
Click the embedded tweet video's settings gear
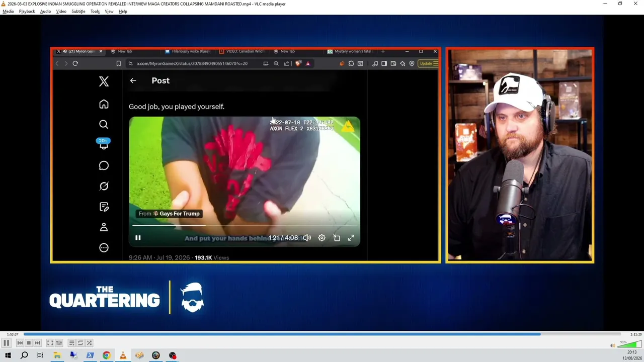point(321,238)
